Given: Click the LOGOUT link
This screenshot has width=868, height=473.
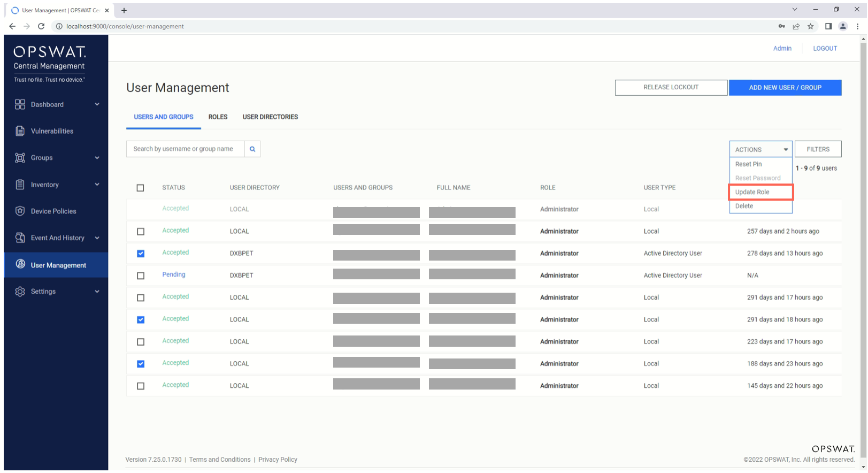Looking at the screenshot, I should tap(825, 48).
